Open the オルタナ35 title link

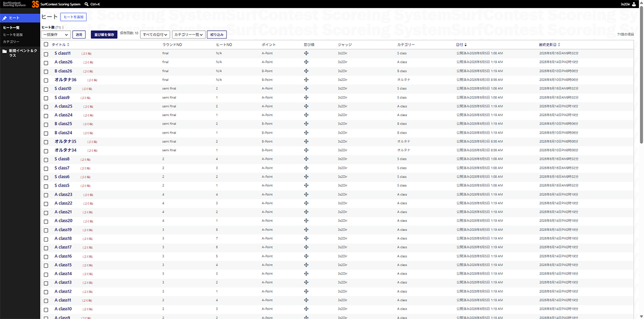(65, 141)
